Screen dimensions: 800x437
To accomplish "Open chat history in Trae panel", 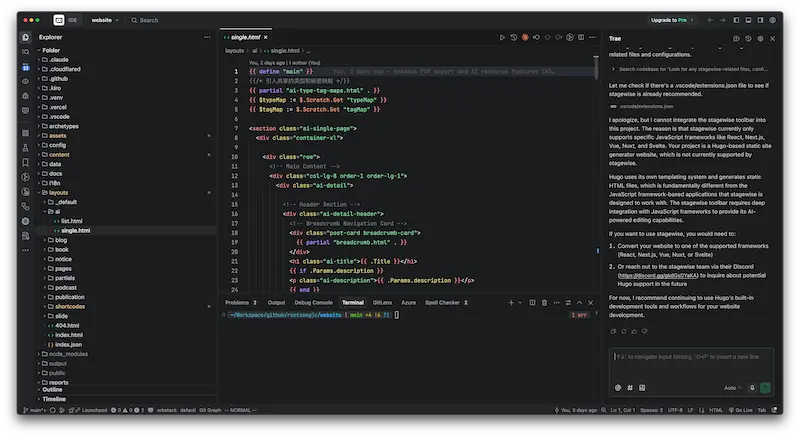I will point(748,38).
